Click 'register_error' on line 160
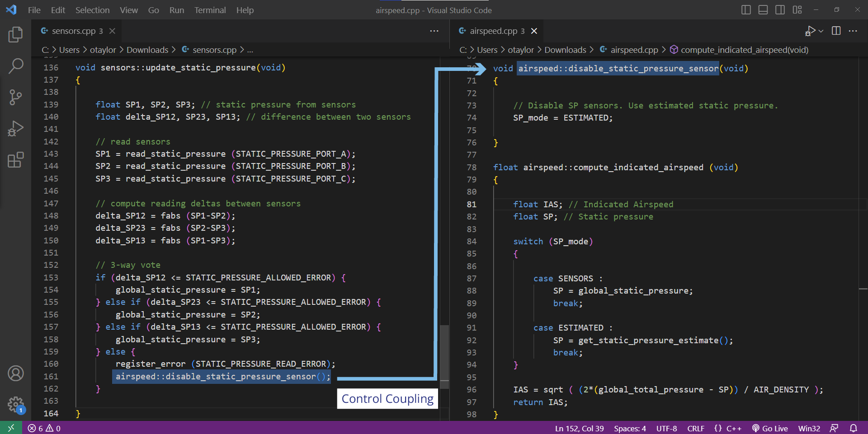Screen dimensions: 868x434 (151, 364)
